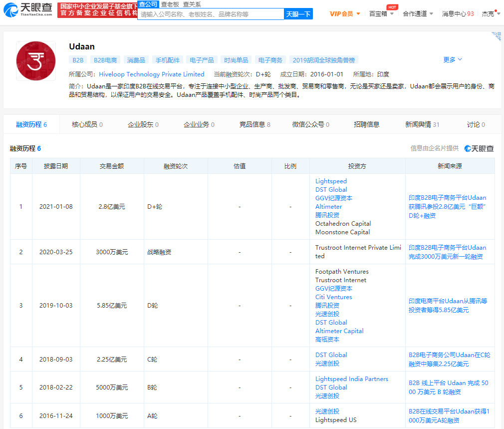
Task: Switch to the 讨论 tab
Action: 476,124
